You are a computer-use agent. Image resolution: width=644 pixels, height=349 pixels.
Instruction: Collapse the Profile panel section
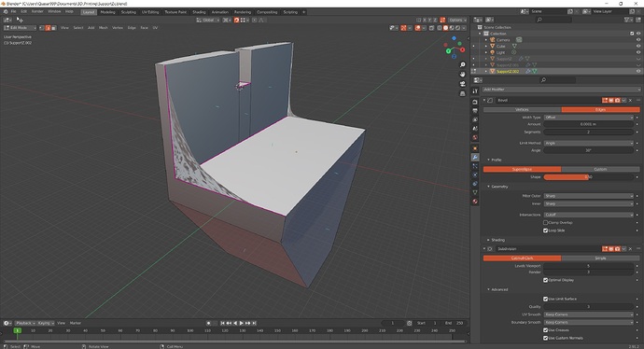coord(496,160)
